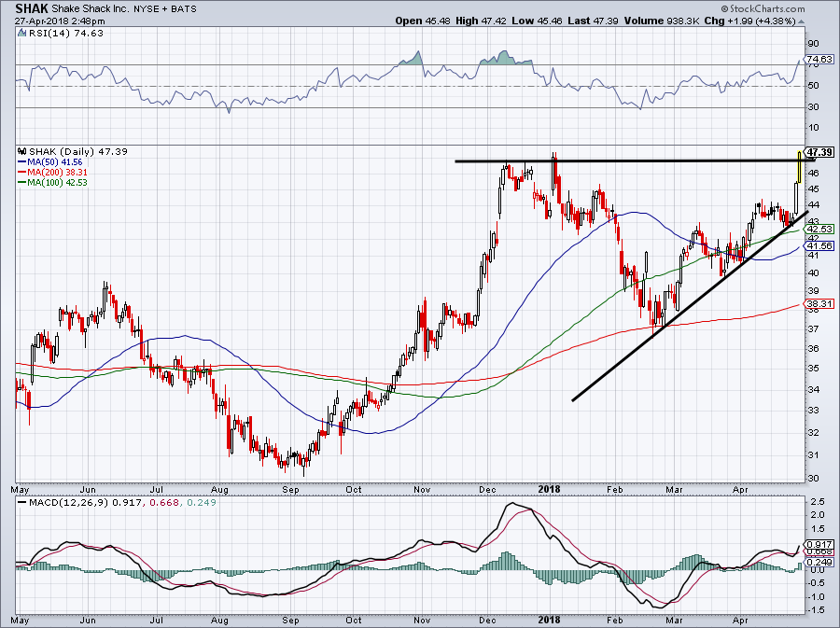The width and height of the screenshot is (840, 628).
Task: Click the Open 45.48 value
Action: coord(423,21)
